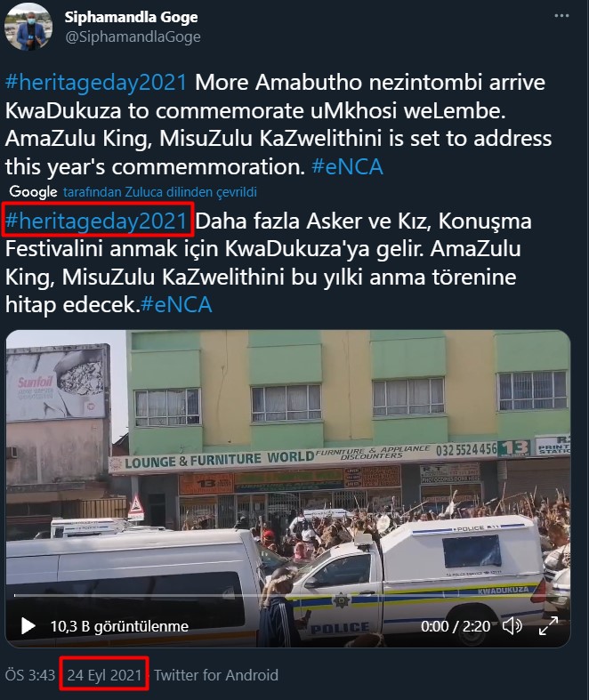Open #eNCA hashtag in original tweet
The width and height of the screenshot is (589, 700).
(x=347, y=167)
